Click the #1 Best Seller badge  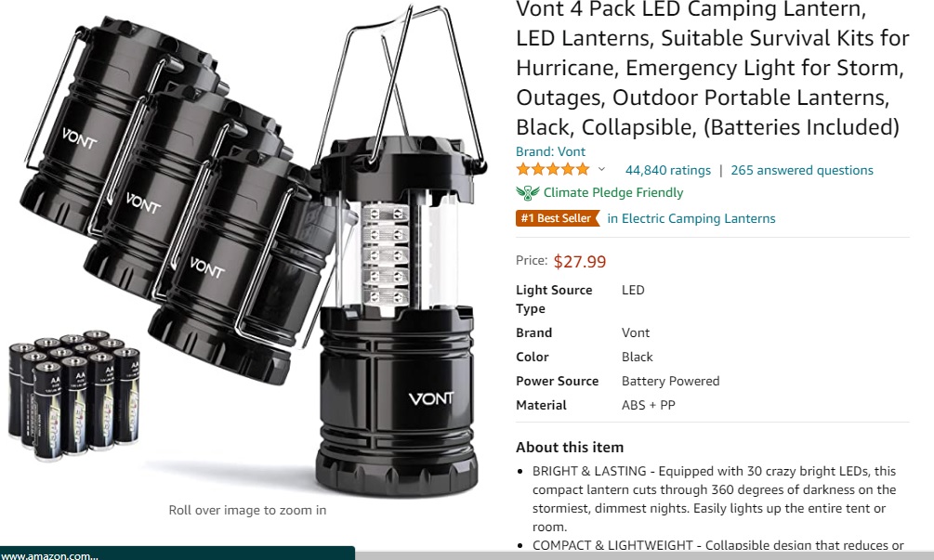pos(558,218)
